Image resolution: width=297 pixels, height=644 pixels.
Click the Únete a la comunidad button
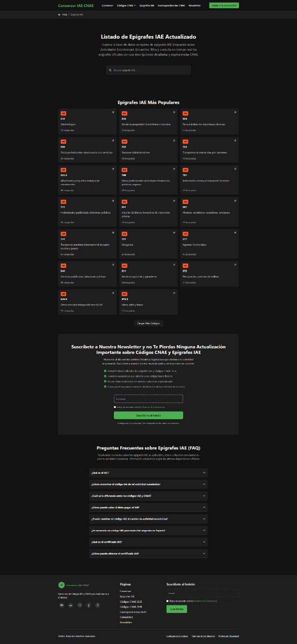[x=224, y=5]
